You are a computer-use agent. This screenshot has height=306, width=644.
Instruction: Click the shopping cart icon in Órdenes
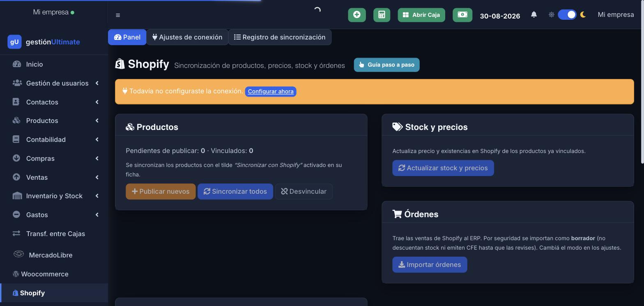pos(397,214)
